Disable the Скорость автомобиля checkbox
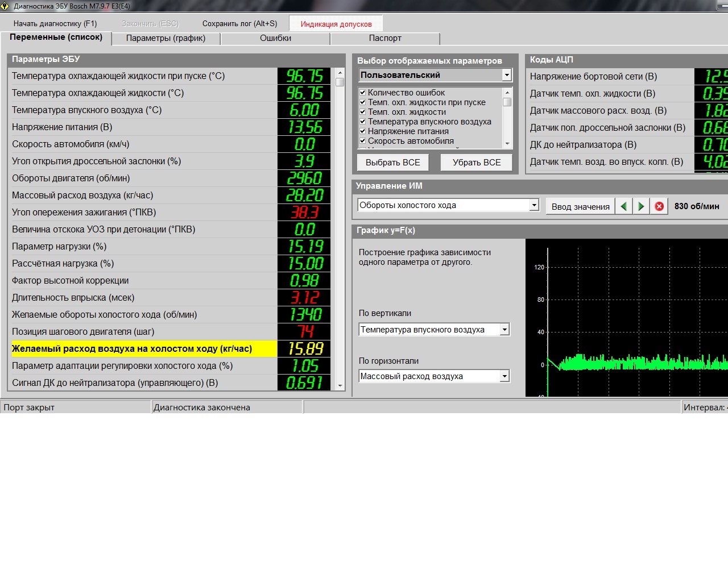This screenshot has width=728, height=582. pos(362,141)
